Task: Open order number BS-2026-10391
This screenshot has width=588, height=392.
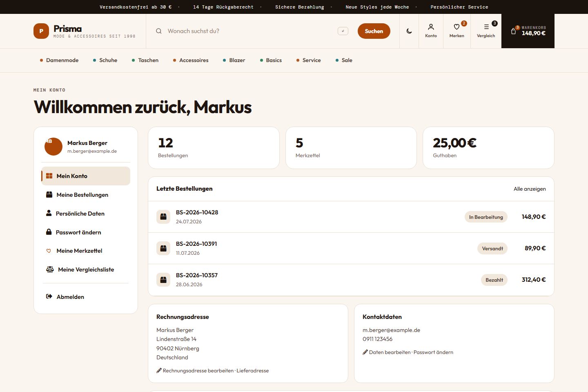Action: click(196, 244)
